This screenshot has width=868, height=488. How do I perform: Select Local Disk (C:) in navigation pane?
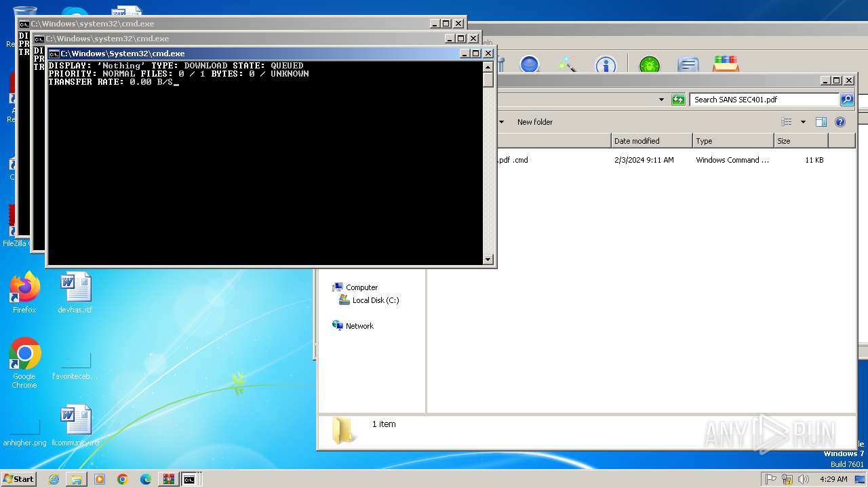tap(369, 300)
